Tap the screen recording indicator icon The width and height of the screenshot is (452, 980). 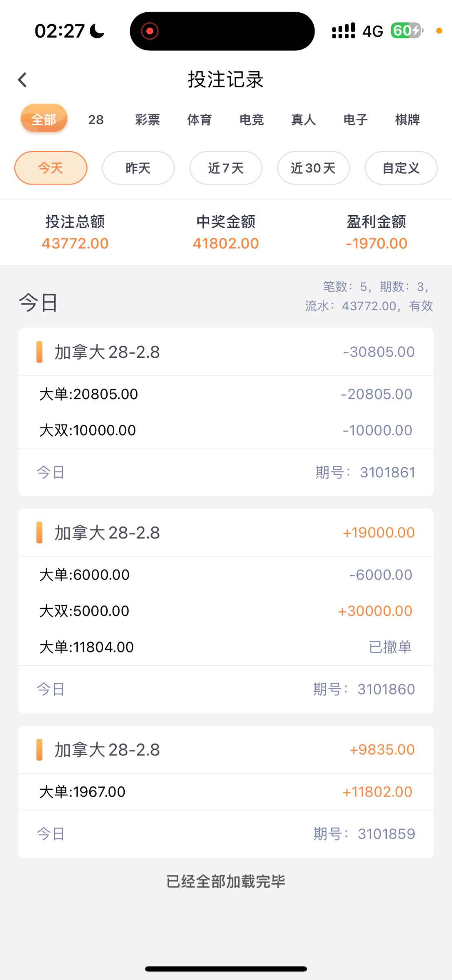pos(150,31)
